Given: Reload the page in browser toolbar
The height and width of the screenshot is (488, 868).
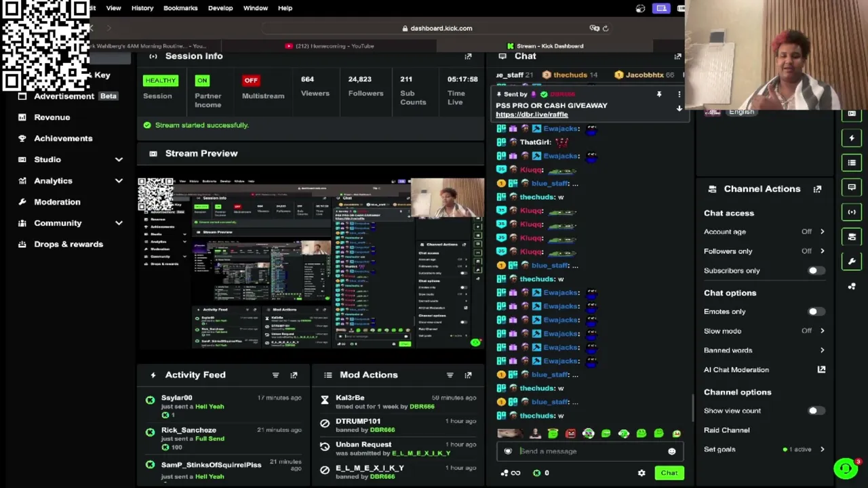Looking at the screenshot, I should [606, 28].
